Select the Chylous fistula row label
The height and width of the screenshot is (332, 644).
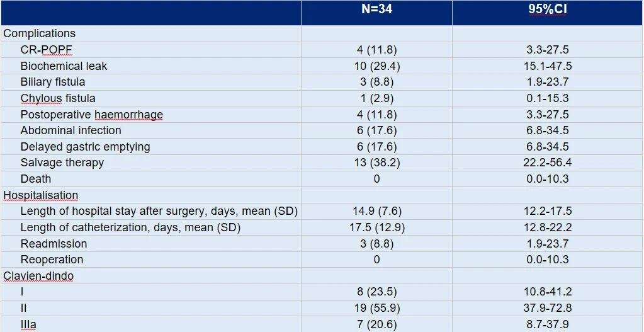58,98
